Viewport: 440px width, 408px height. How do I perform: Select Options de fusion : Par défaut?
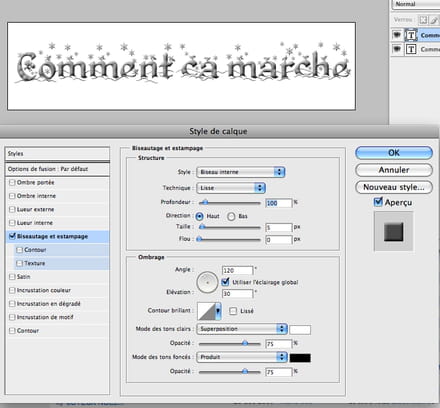click(57, 169)
